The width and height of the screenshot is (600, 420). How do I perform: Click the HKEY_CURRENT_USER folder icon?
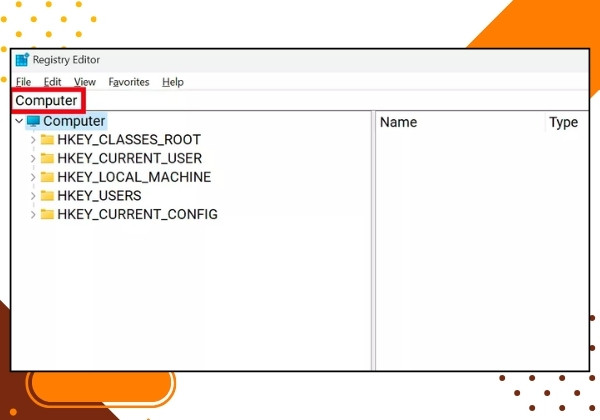click(47, 158)
